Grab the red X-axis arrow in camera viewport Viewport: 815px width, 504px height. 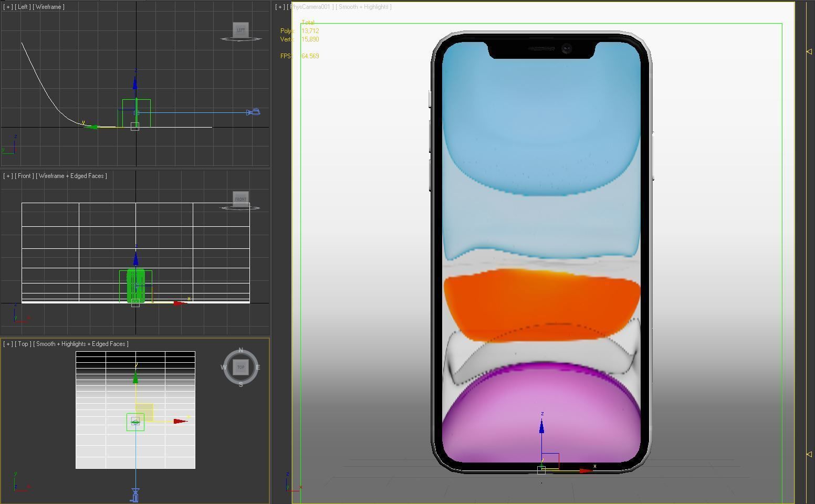[586, 471]
